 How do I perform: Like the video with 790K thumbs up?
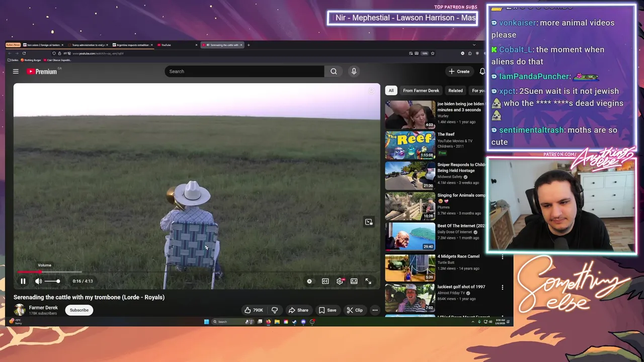pyautogui.click(x=254, y=310)
